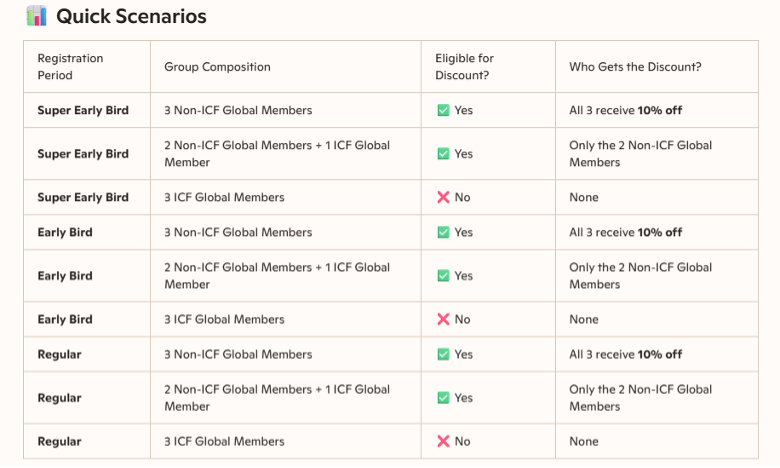
Task: Click the green checkmark for Regular 3 Non-ICF members
Action: coord(443,354)
